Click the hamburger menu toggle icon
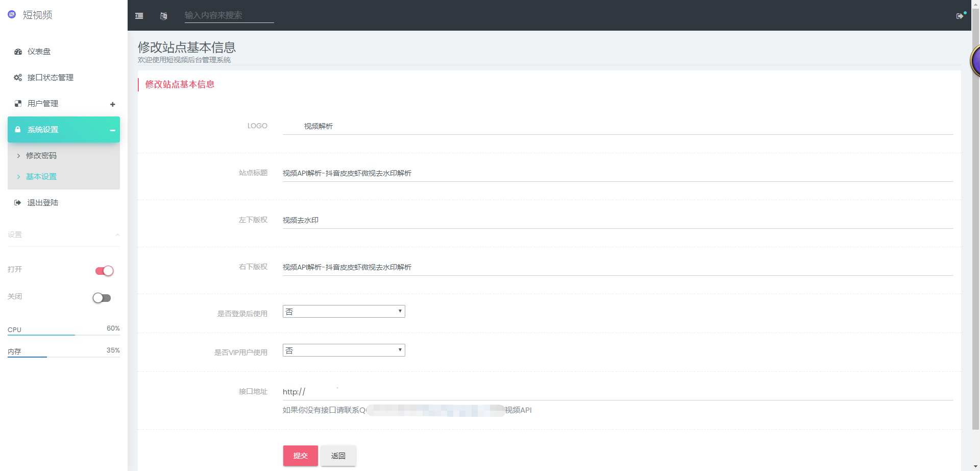The width and height of the screenshot is (980, 471). tap(139, 16)
